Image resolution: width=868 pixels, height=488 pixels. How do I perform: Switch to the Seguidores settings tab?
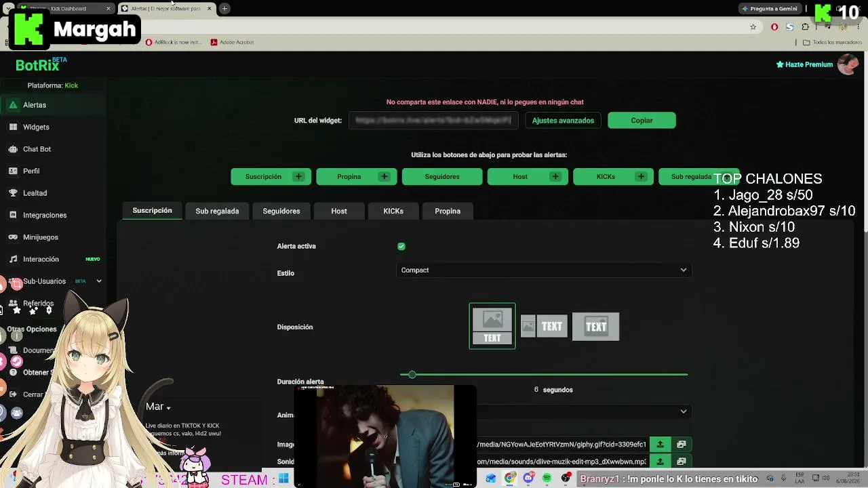(x=281, y=211)
